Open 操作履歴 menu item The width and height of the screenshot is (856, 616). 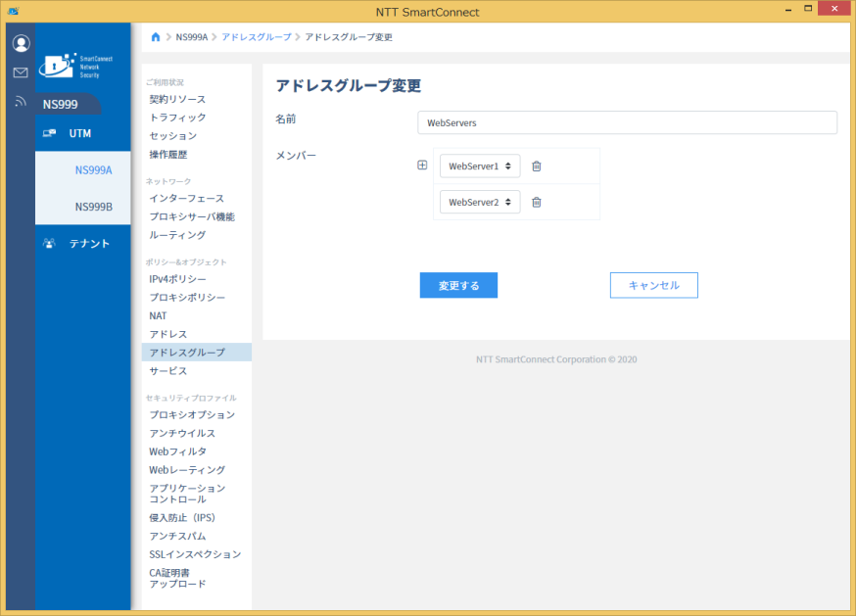[x=168, y=155]
